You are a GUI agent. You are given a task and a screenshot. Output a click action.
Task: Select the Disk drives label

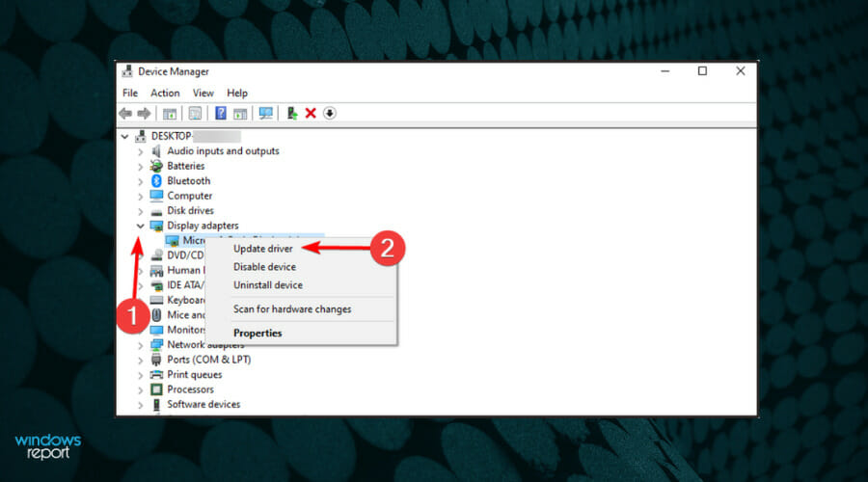click(190, 211)
